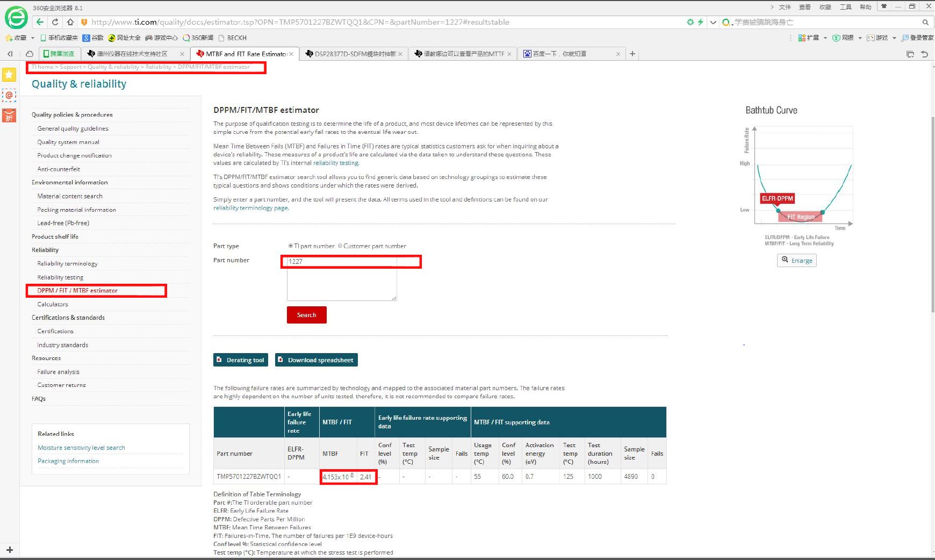Expand the hidden menu chevron before 文件

pyautogui.click(x=772, y=7)
